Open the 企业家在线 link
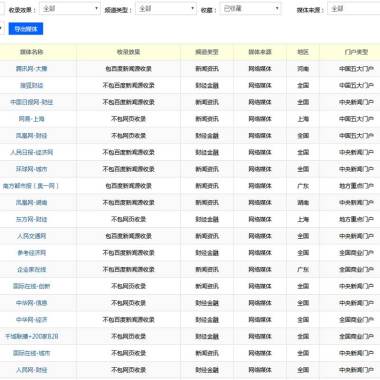This screenshot has width=380, height=380. [x=31, y=269]
